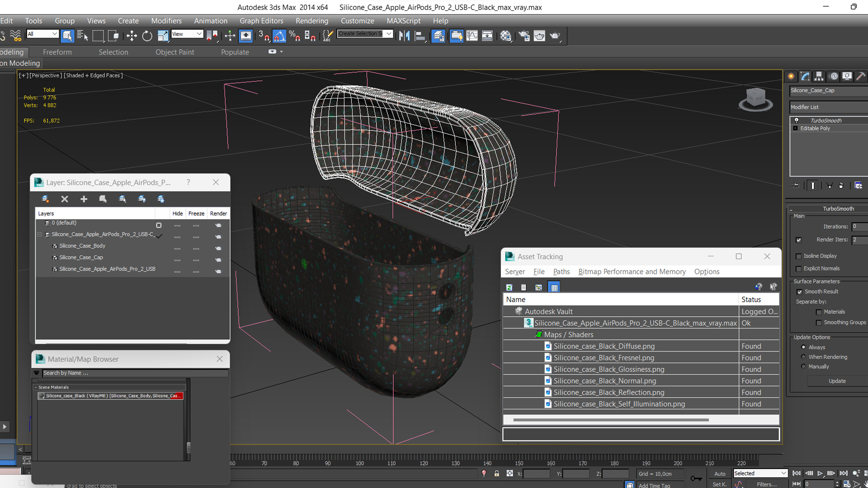The height and width of the screenshot is (488, 868).
Task: Click the Mirror tool icon
Action: coord(405,36)
